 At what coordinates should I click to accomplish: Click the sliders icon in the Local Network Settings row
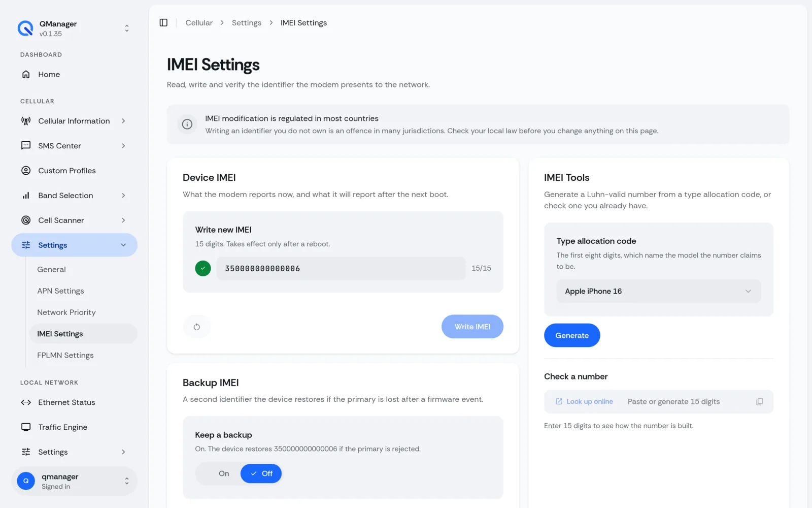pyautogui.click(x=26, y=452)
